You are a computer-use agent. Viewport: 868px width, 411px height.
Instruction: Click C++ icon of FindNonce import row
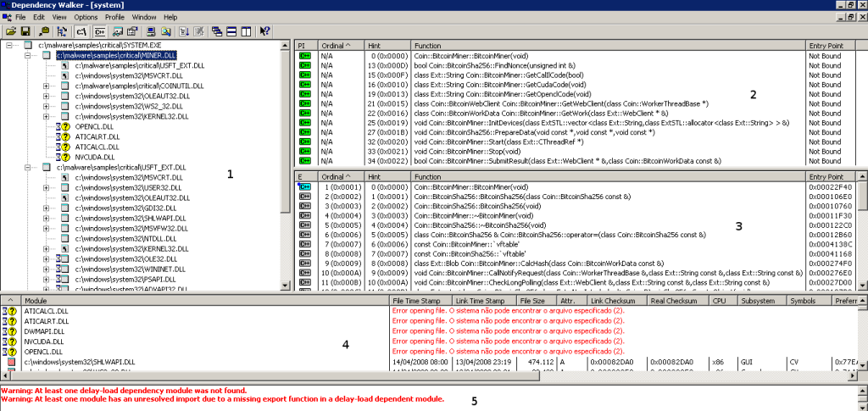click(304, 65)
